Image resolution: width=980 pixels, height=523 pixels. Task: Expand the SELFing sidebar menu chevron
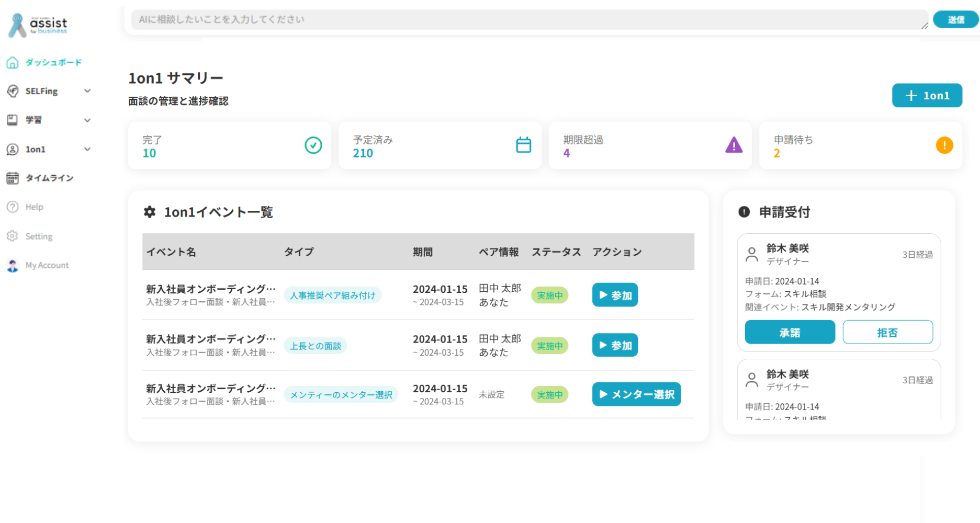tap(87, 91)
